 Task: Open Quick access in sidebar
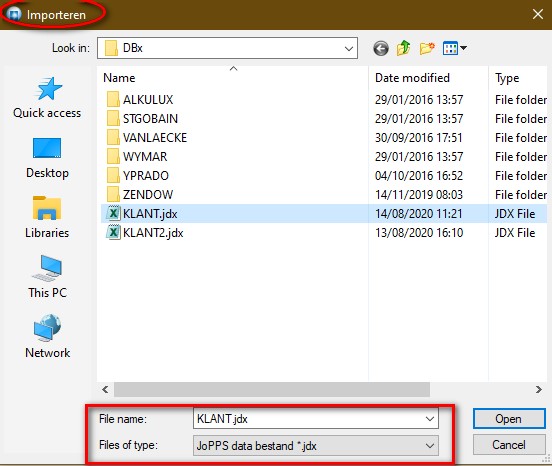(47, 97)
